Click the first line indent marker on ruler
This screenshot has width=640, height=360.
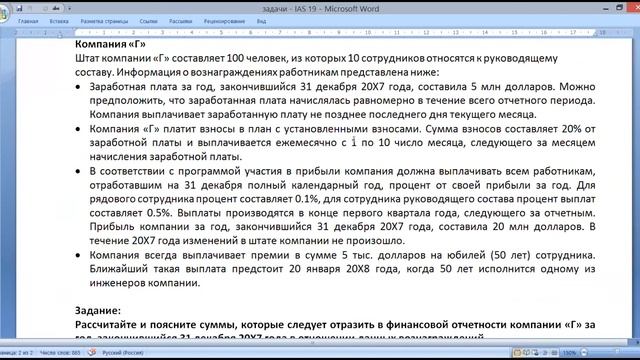click(x=75, y=30)
